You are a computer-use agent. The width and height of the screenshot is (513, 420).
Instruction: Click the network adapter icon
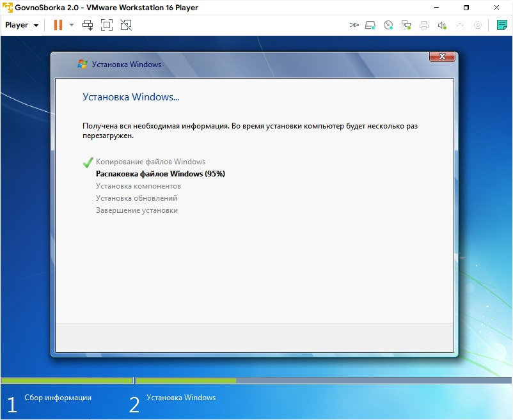(406, 25)
